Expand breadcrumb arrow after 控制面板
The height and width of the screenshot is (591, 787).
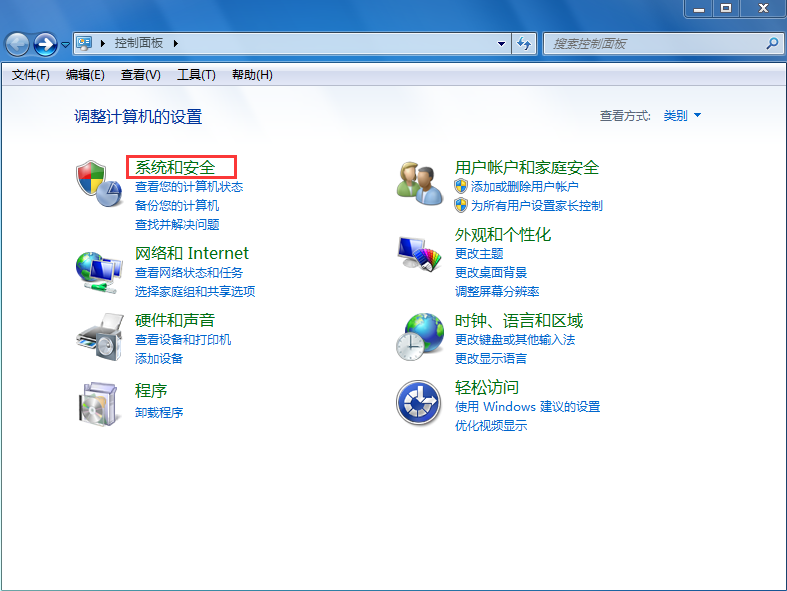pos(176,44)
